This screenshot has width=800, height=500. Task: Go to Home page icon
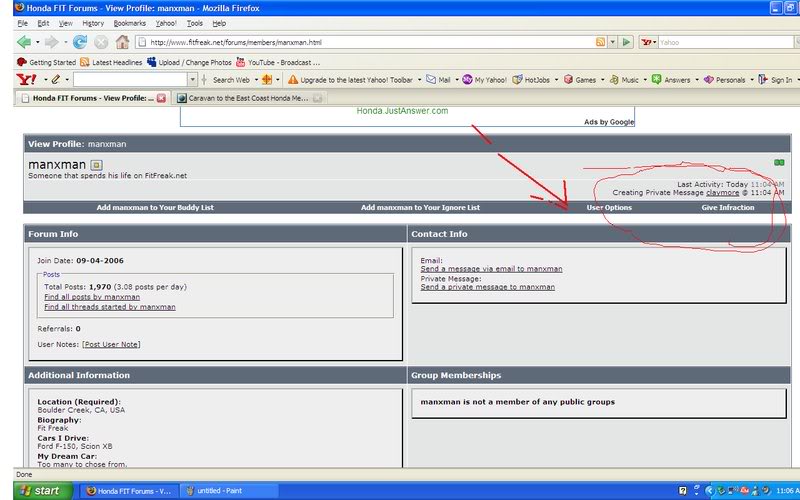point(122,42)
